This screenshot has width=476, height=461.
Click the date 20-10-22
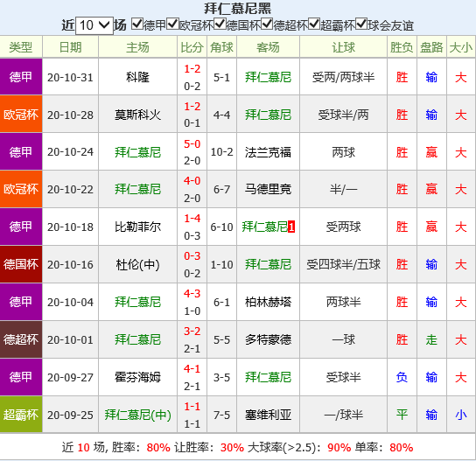pos(70,190)
